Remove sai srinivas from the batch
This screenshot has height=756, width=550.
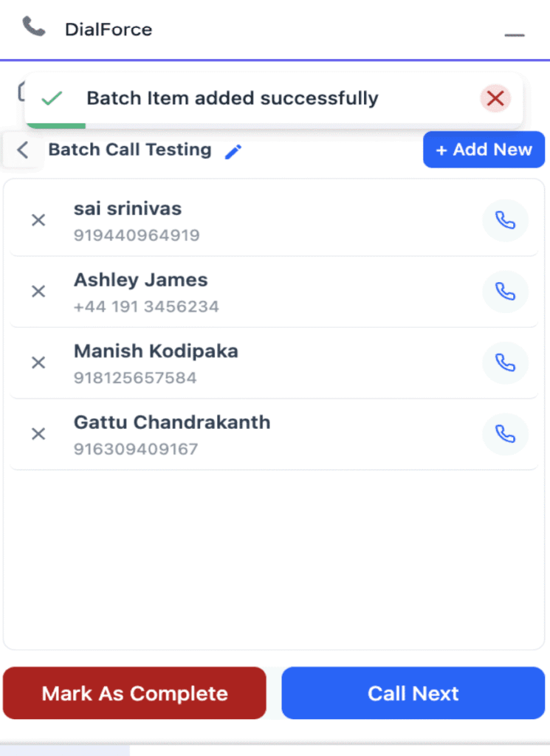tap(38, 220)
